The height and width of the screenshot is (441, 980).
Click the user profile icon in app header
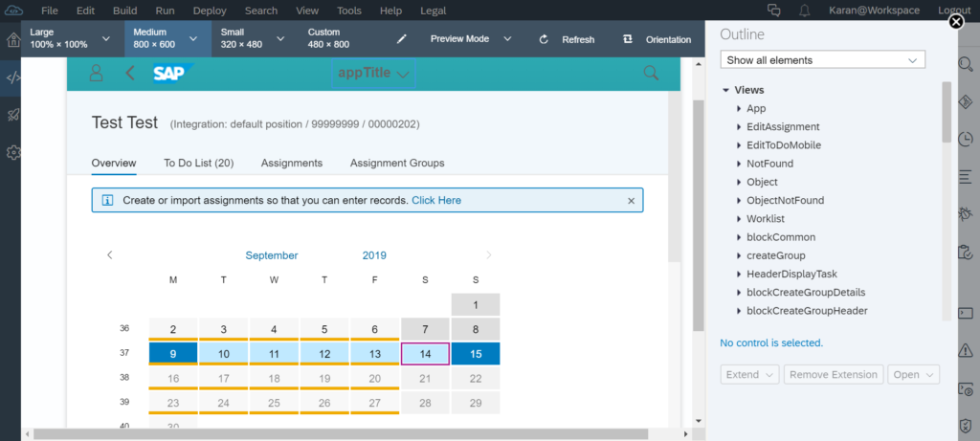click(96, 73)
